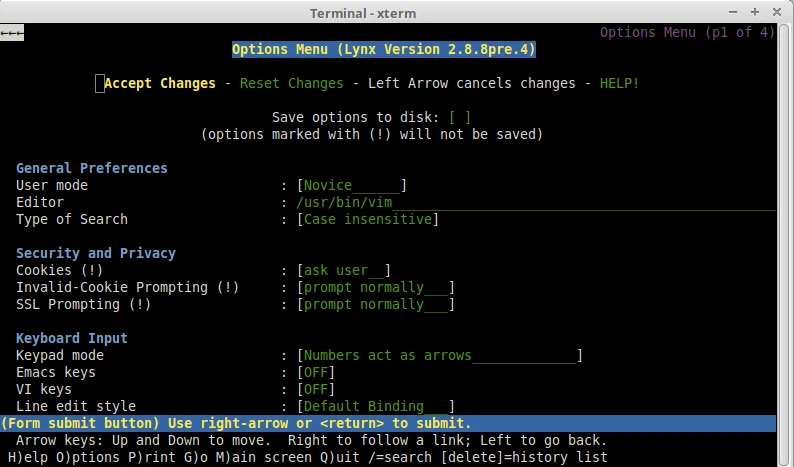Image resolution: width=794 pixels, height=467 pixels.
Task: Click the Keyboard Input heading
Action: coord(72,338)
